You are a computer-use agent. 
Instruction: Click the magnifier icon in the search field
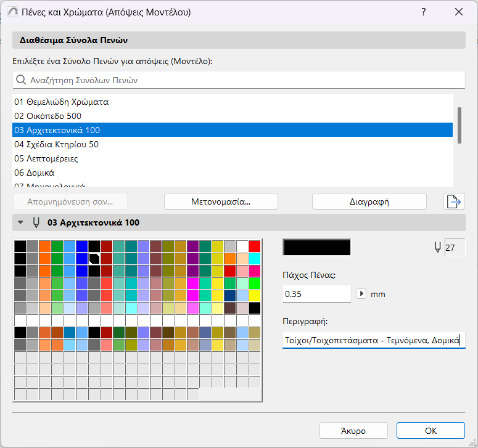point(21,80)
